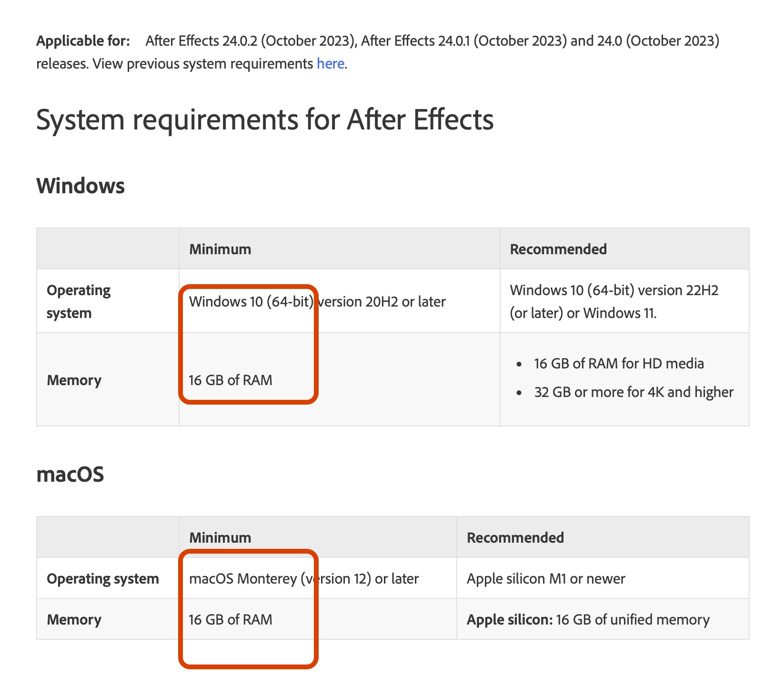Click 'Windows 10 (64-bit) version 22H2' recommended text
784x675 pixels.
[614, 290]
